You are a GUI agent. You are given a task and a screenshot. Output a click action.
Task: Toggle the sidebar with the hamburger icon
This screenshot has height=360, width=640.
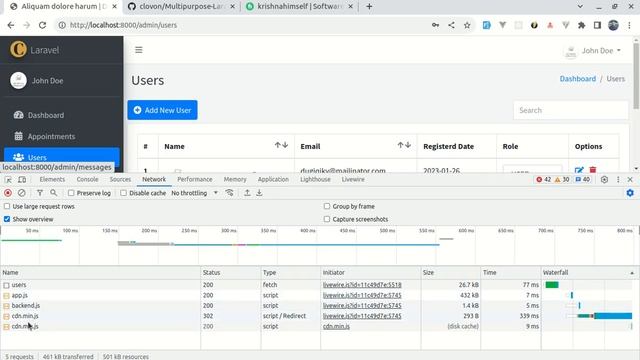coord(139,50)
